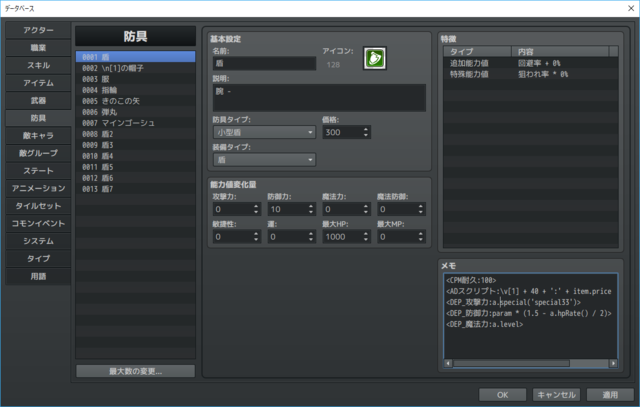Select armor 0003 服
The width and height of the screenshot is (640, 407).
(x=136, y=79)
